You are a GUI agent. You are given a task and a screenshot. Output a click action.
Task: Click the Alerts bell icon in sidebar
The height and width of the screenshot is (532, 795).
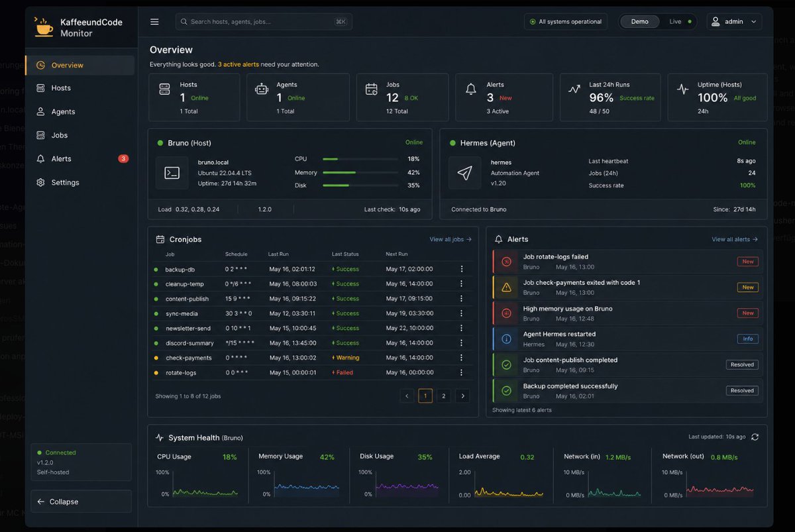pos(41,159)
